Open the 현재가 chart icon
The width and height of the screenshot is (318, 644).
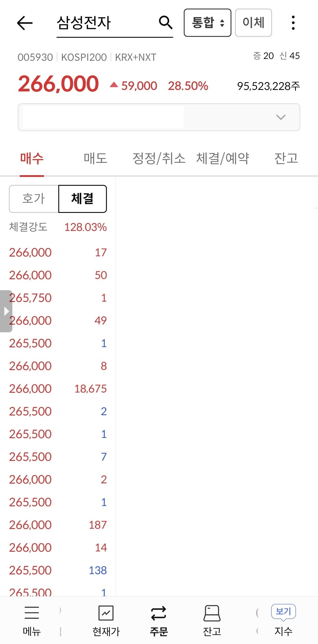pos(106,613)
